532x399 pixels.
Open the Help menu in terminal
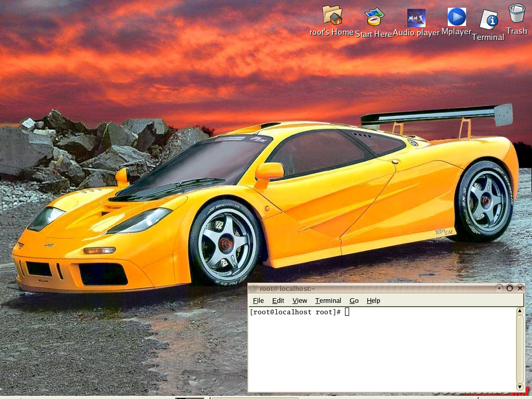click(373, 301)
